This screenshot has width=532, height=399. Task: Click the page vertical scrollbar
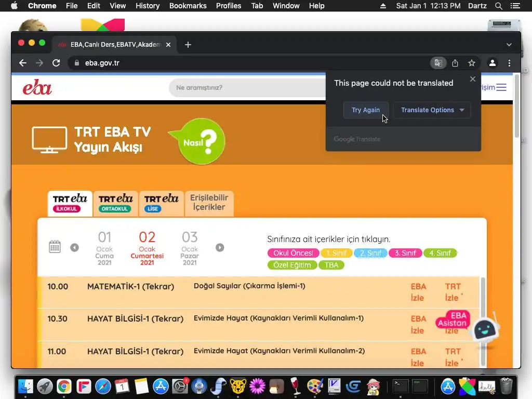pyautogui.click(x=517, y=106)
